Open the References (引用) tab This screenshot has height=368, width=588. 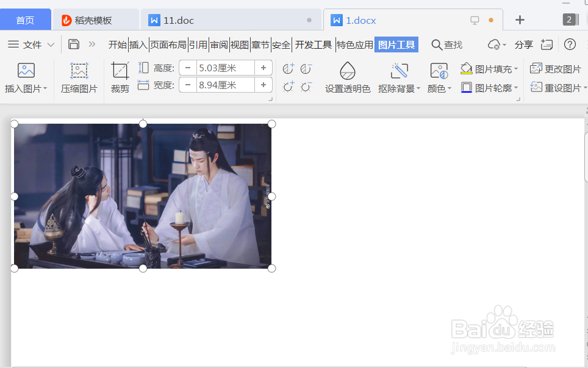[198, 45]
